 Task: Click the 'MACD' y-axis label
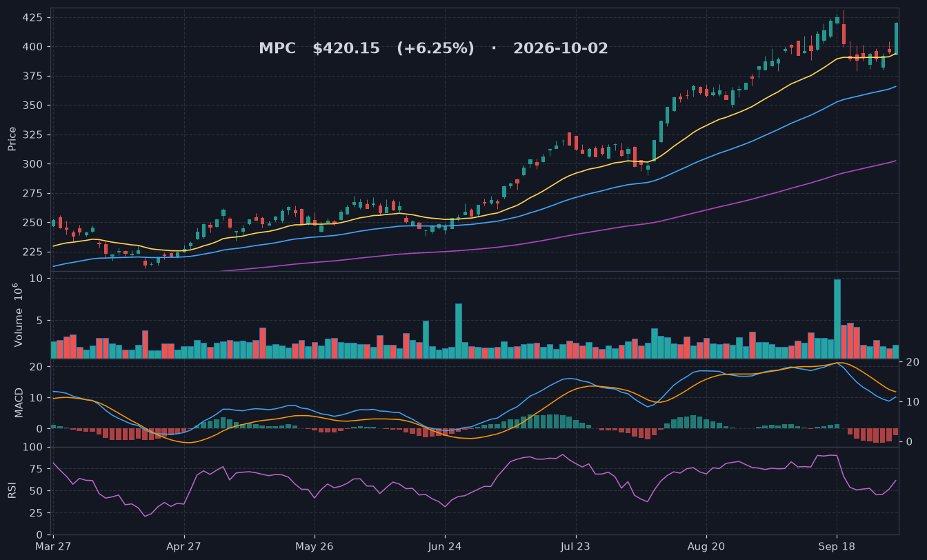pos(19,403)
